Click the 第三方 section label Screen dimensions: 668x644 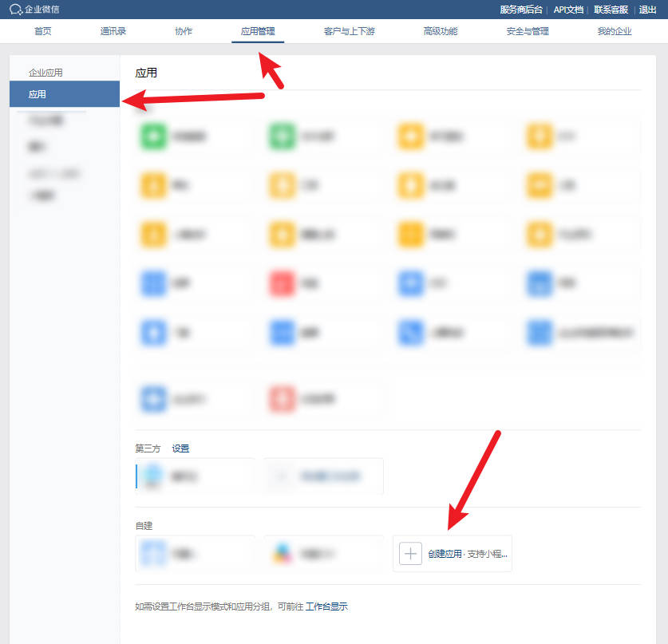pyautogui.click(x=148, y=448)
